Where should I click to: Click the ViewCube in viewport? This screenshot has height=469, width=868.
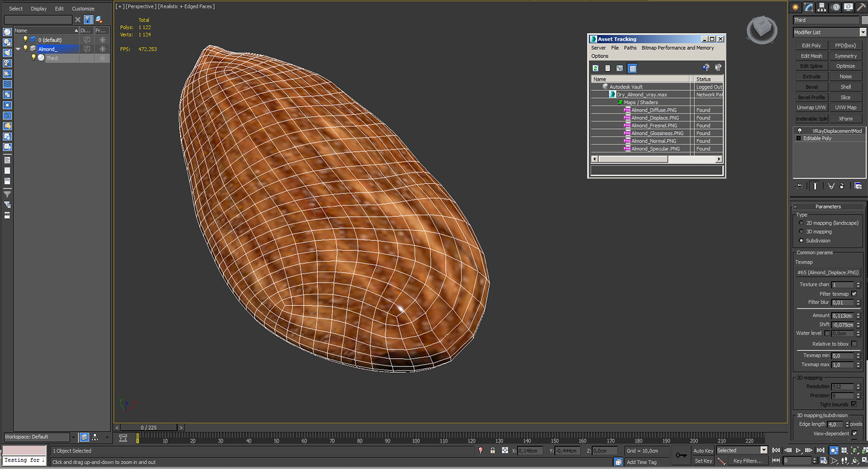click(761, 29)
